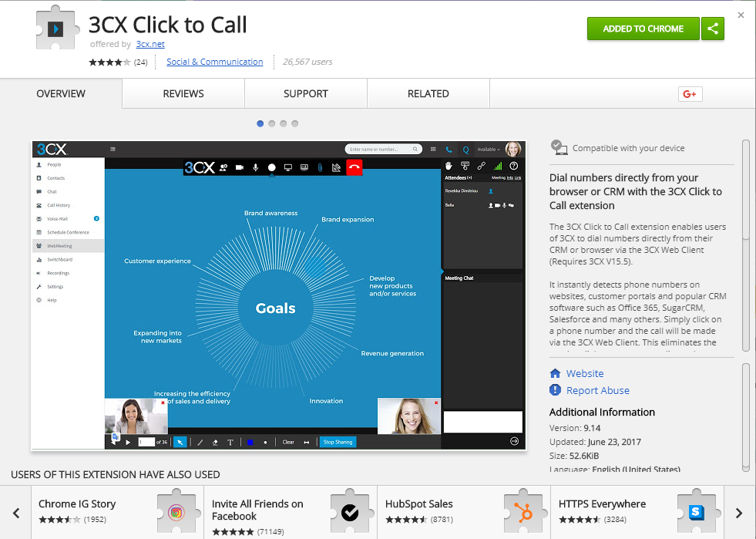Click the Google+ share button
Screen dimensions: 756x539
[690, 94]
